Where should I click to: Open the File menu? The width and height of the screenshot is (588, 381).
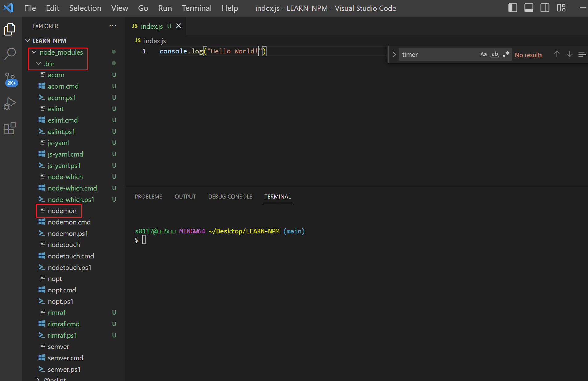30,8
